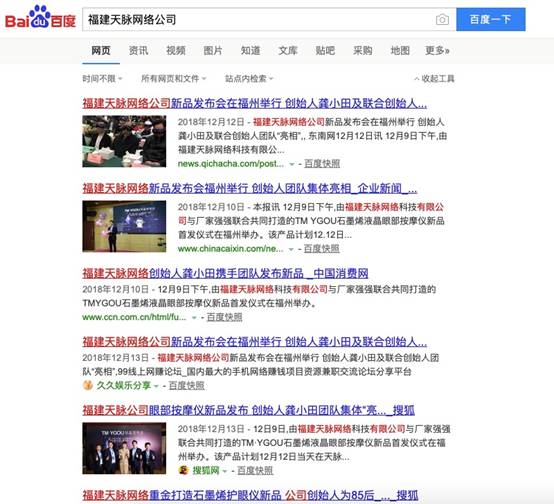Click the www.chinacaixin.com URL

pyautogui.click(x=230, y=249)
